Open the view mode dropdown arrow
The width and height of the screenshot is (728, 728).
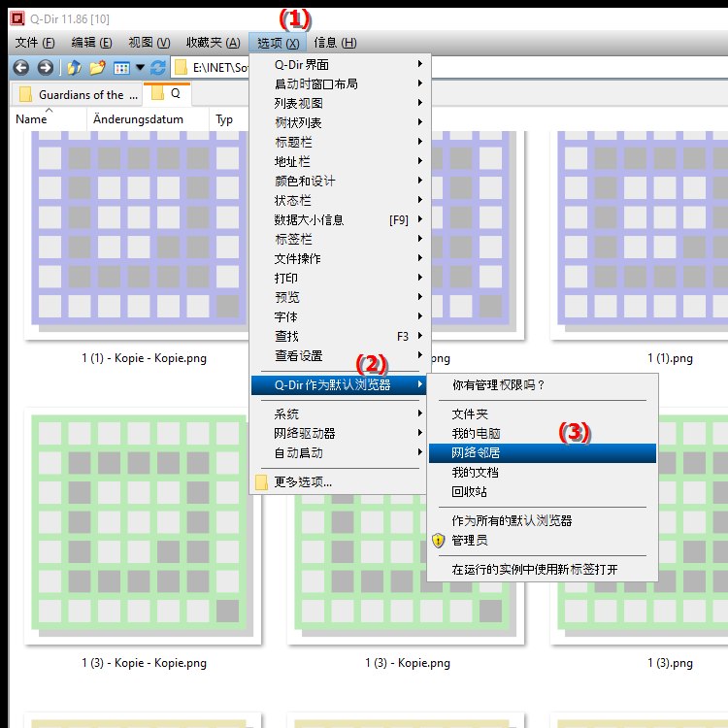tap(140, 68)
